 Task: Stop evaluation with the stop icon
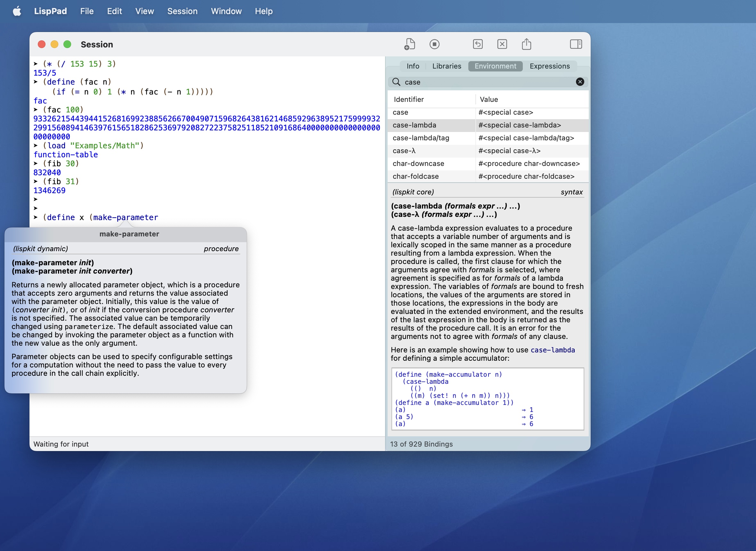point(434,44)
